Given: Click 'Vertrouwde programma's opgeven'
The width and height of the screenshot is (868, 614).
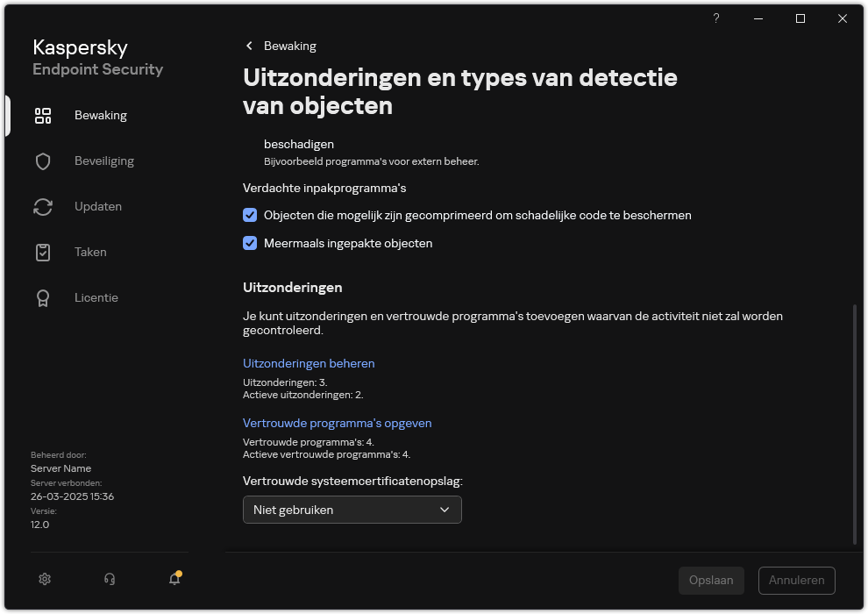Looking at the screenshot, I should click(338, 423).
